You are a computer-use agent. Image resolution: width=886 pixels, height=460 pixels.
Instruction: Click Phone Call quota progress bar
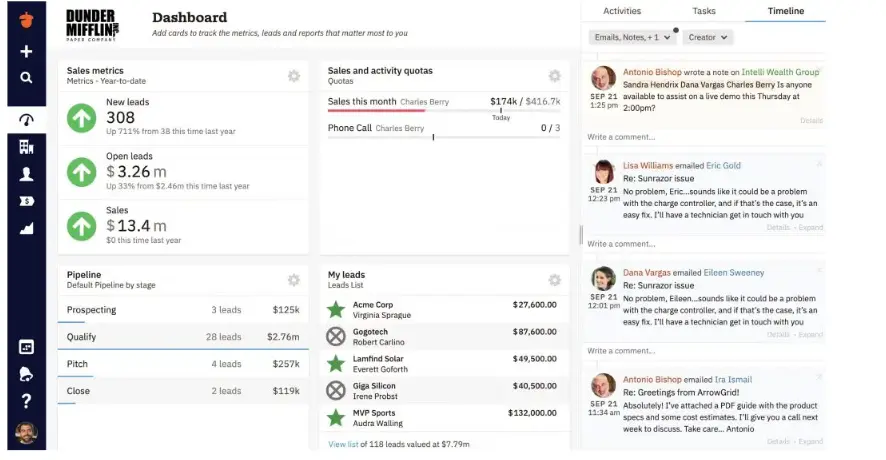click(x=444, y=137)
